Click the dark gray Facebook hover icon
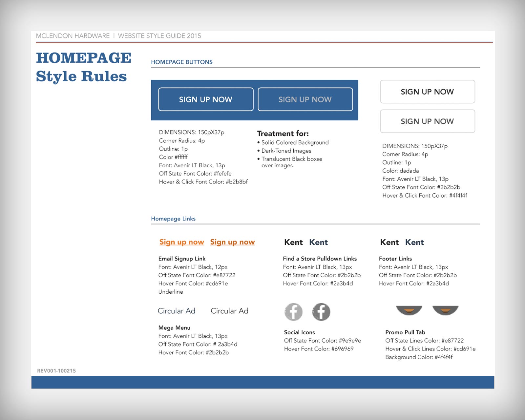Viewport: 525px width, 420px height. point(321,312)
